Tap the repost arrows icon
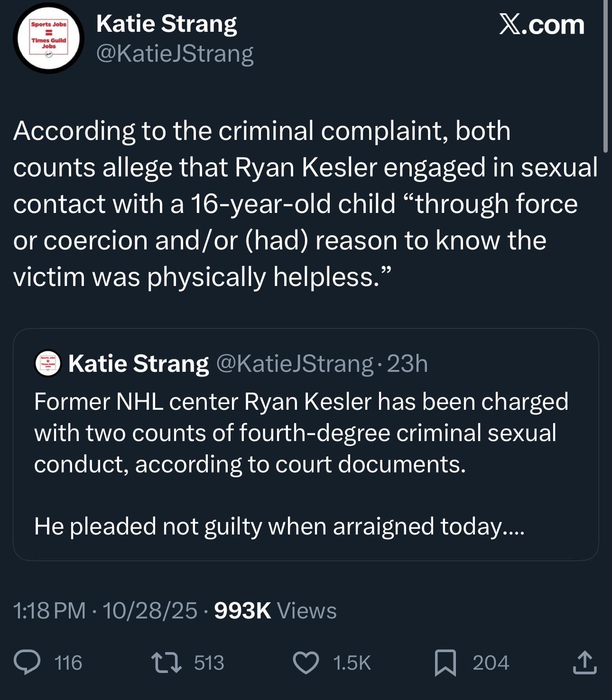The height and width of the screenshot is (700, 612). (166, 663)
